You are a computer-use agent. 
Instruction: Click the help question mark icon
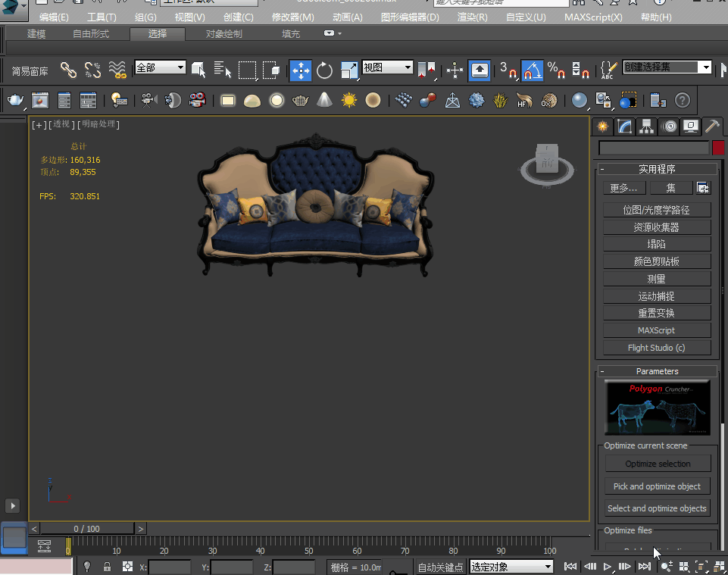(683, 100)
